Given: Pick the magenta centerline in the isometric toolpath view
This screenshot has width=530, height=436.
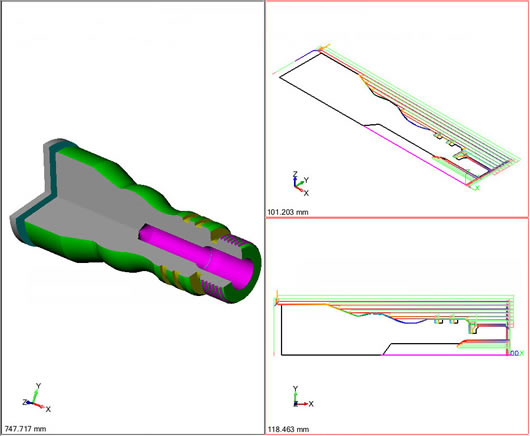Looking at the screenshot, I should click(x=415, y=154).
